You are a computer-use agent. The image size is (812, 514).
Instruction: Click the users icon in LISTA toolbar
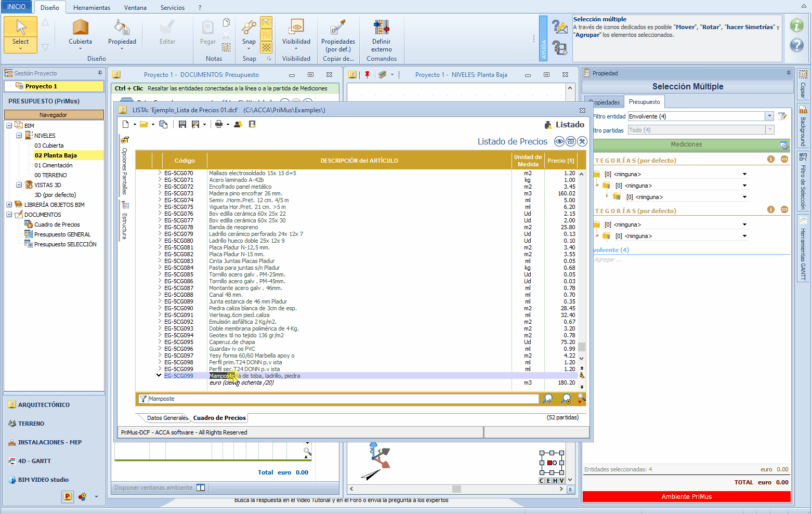click(238, 124)
